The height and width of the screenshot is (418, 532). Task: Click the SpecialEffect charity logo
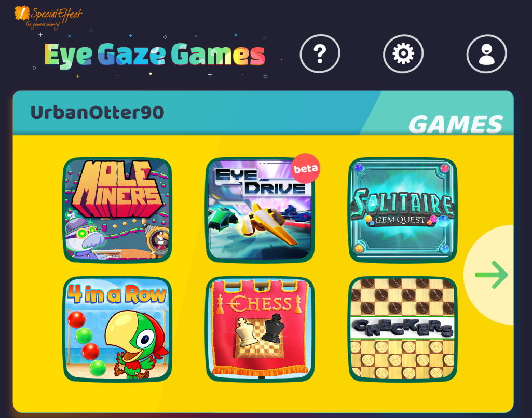tap(48, 17)
